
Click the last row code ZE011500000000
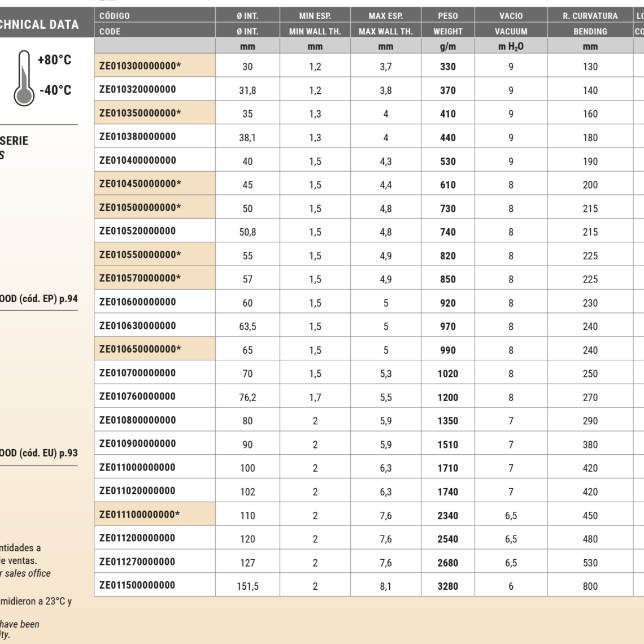point(137,585)
